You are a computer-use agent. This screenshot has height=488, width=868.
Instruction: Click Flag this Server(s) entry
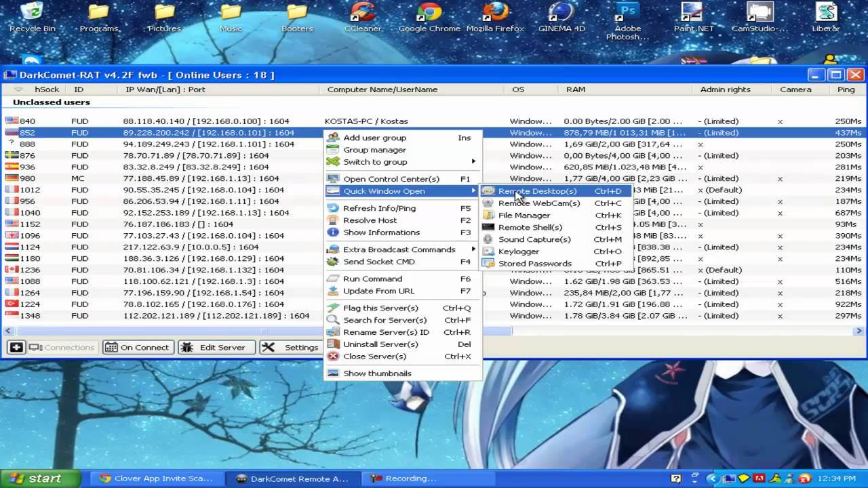click(401, 308)
